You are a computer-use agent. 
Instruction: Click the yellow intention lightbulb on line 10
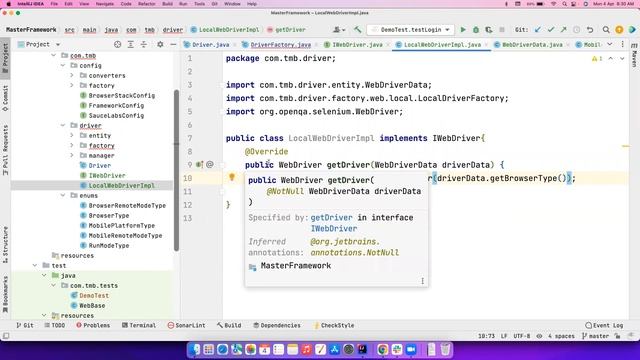tap(232, 177)
